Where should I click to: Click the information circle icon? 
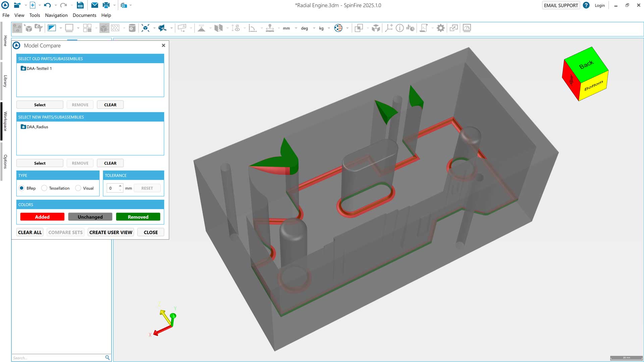point(399,28)
